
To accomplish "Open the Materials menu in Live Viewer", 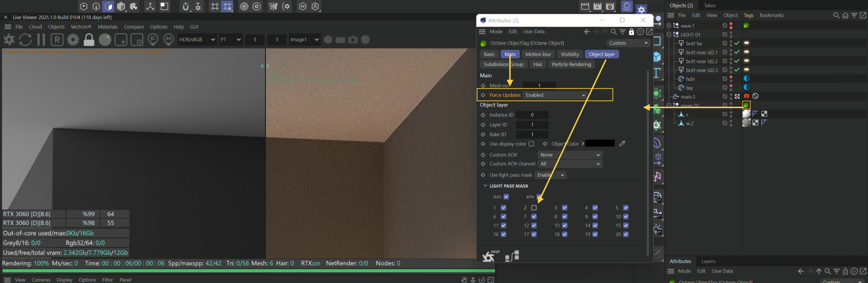I will tap(108, 27).
